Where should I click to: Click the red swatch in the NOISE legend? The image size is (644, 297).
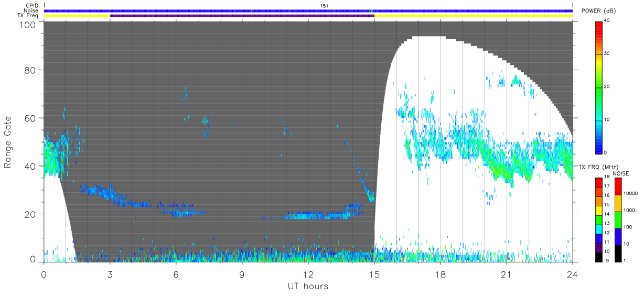(618, 186)
